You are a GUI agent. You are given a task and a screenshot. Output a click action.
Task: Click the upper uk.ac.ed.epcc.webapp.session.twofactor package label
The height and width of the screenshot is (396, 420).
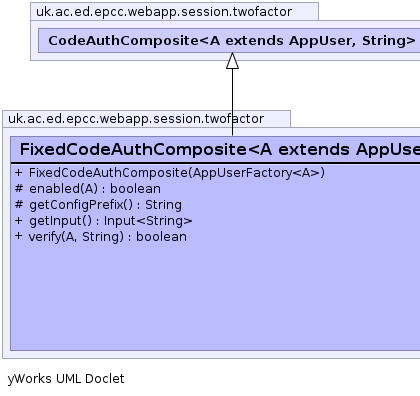pos(164,12)
